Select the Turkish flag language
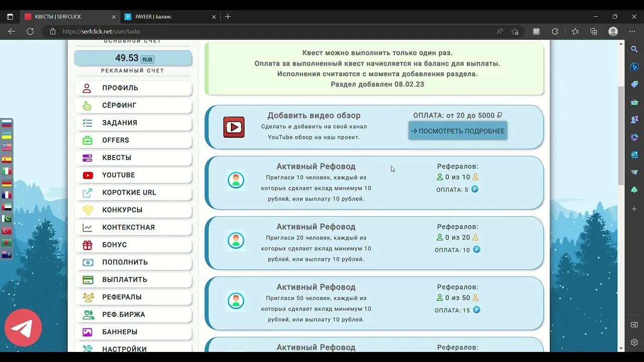Viewport: 644px width, 362px height. [x=7, y=231]
